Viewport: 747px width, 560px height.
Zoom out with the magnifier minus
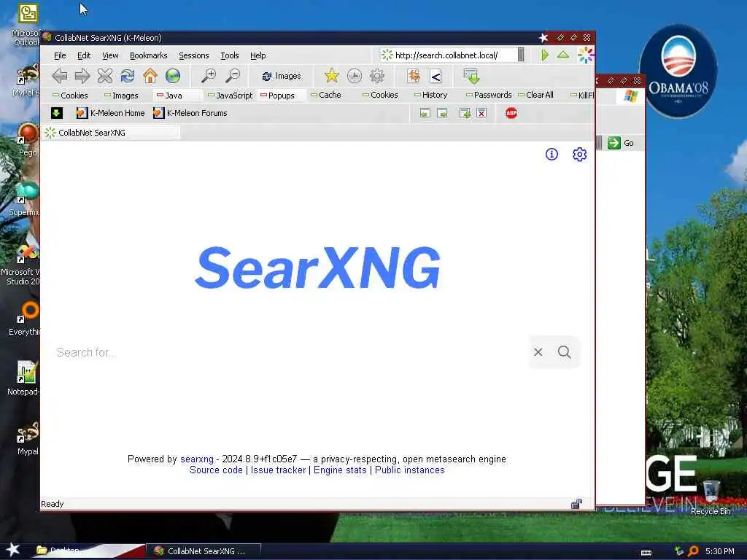click(x=233, y=76)
